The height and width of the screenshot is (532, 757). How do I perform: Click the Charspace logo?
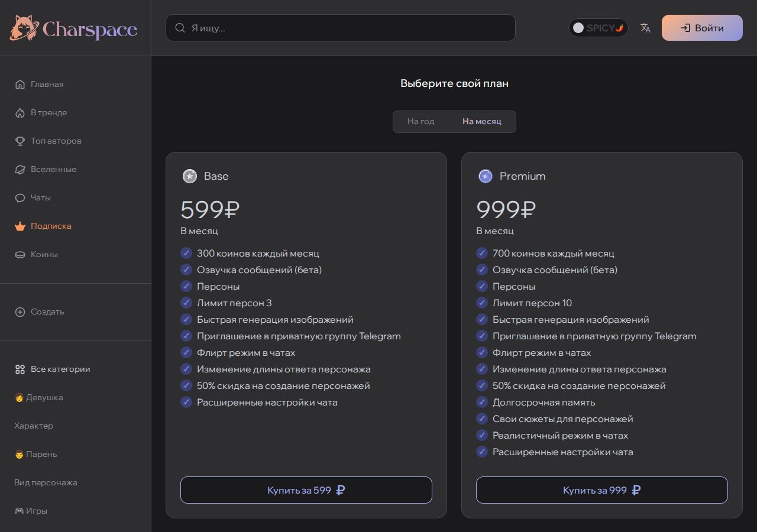pyautogui.click(x=74, y=28)
